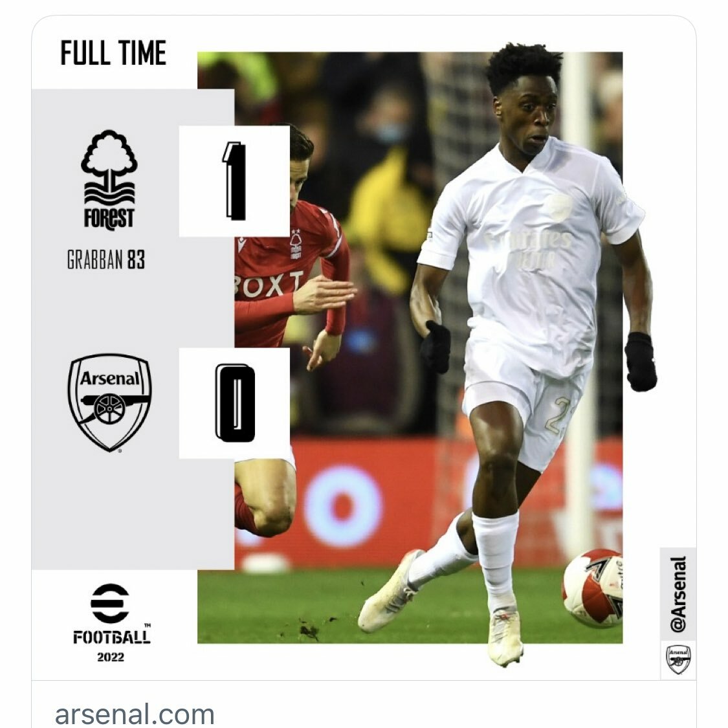Click the BOXT sponsor text on red shirt
728x728 pixels.
269,284
